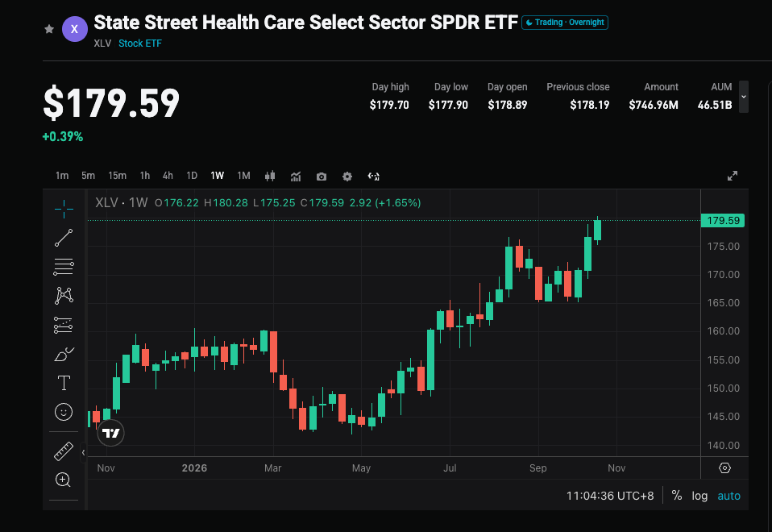This screenshot has width=772, height=532.
Task: Select the brush drawing tool
Action: click(x=64, y=354)
